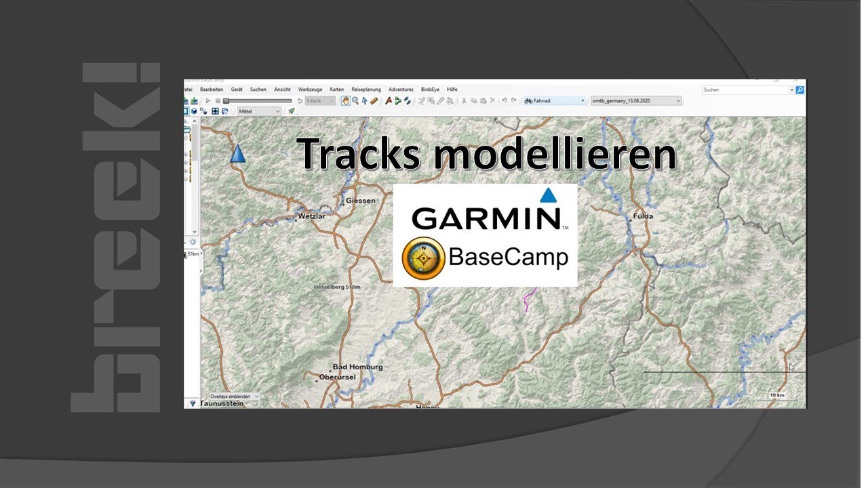Click the blue triangle marker on map
This screenshot has width=868, height=488.
point(237,154)
